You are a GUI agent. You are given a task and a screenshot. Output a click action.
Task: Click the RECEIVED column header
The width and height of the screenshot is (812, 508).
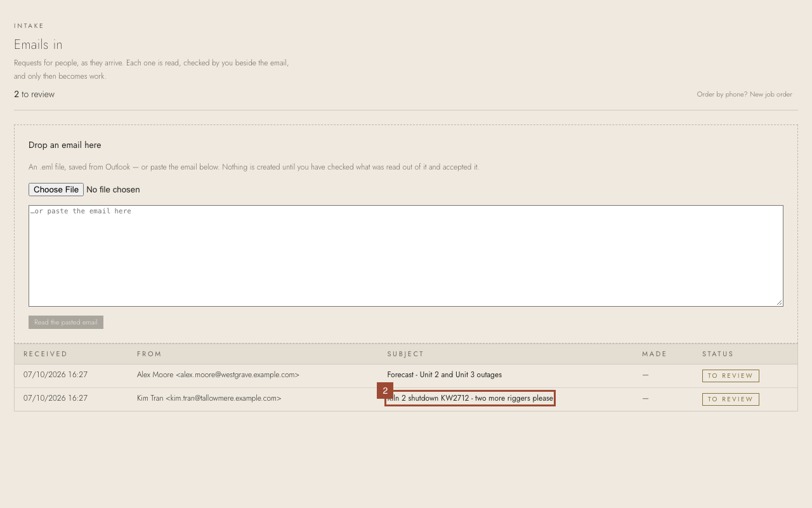(45, 354)
